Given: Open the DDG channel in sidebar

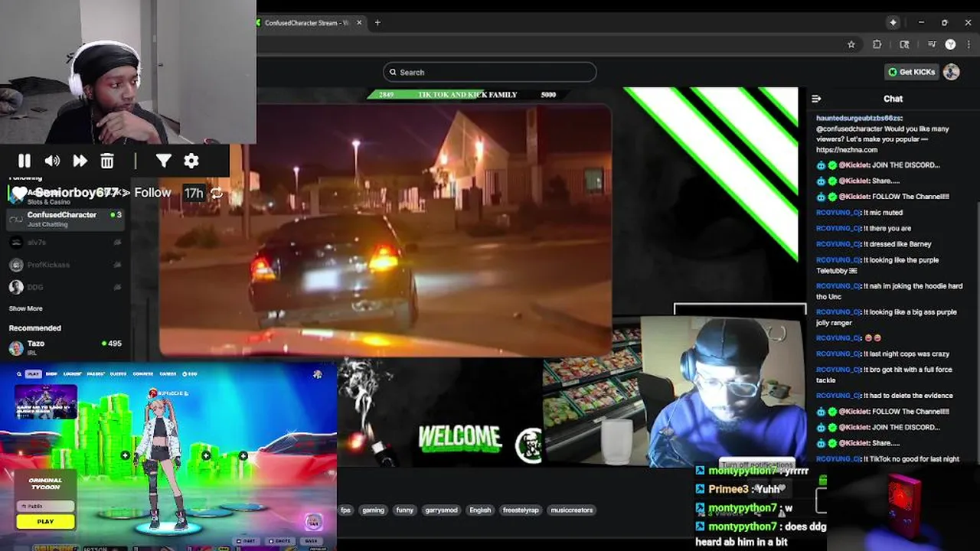Looking at the screenshot, I should 65,287.
